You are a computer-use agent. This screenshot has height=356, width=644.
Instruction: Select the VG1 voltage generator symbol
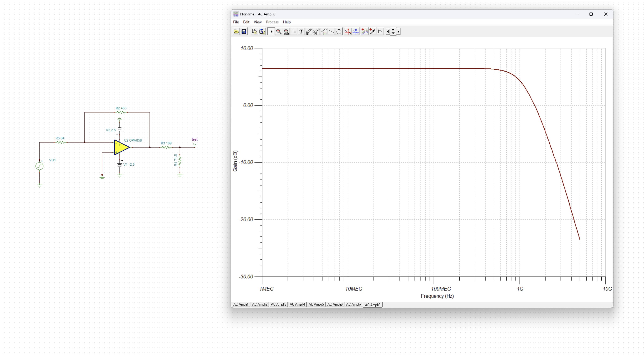coord(39,166)
